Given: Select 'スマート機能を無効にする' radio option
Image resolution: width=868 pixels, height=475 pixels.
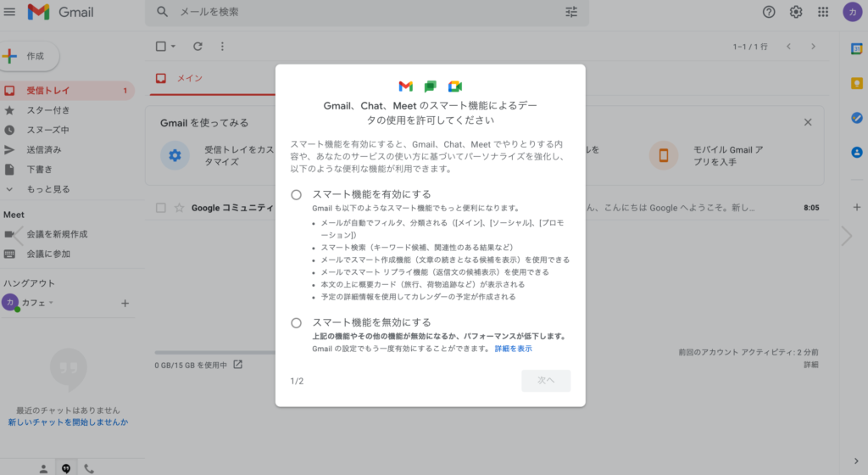Looking at the screenshot, I should tap(296, 322).
